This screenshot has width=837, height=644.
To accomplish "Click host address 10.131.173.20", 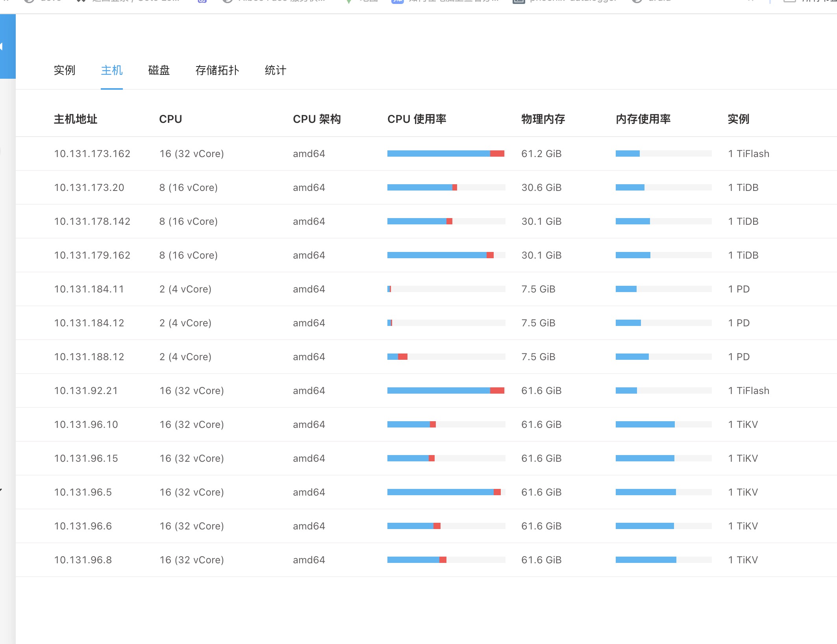I will pos(89,187).
